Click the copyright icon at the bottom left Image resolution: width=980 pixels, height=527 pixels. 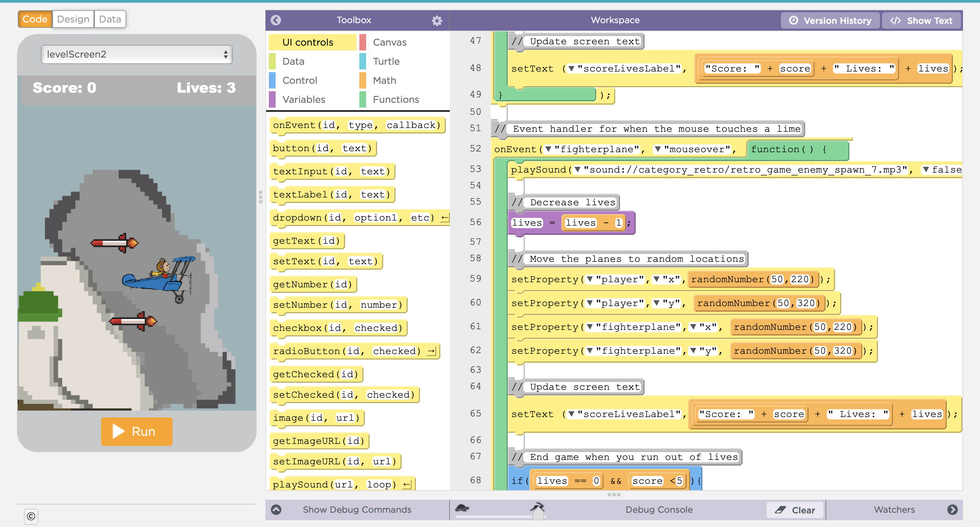point(31,516)
